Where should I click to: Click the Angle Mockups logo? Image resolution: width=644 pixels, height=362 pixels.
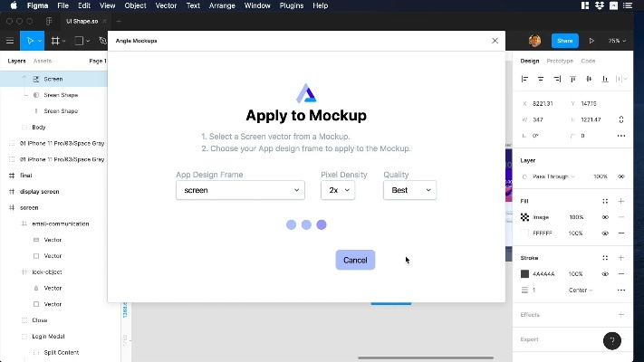pos(306,92)
